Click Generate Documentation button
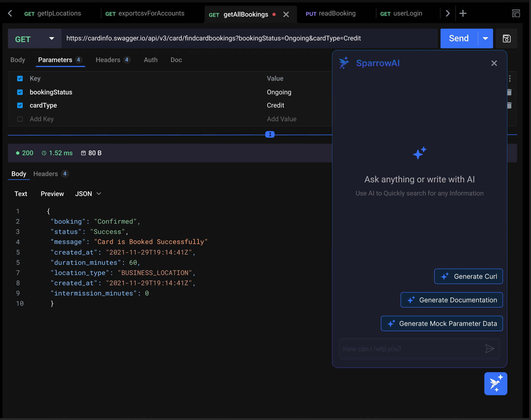The width and height of the screenshot is (531, 420). (451, 300)
